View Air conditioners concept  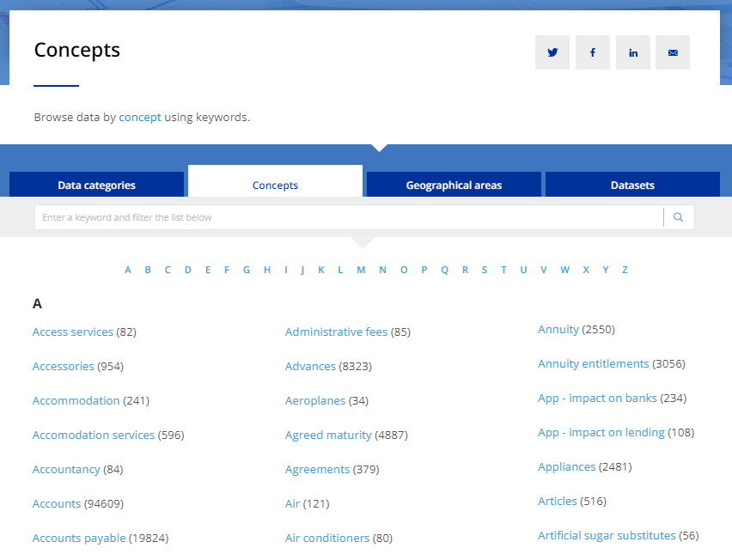point(327,538)
